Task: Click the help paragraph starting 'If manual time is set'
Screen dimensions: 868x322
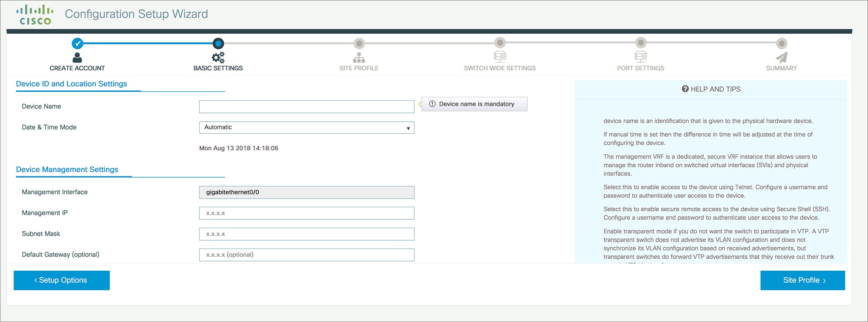Action: pos(708,139)
